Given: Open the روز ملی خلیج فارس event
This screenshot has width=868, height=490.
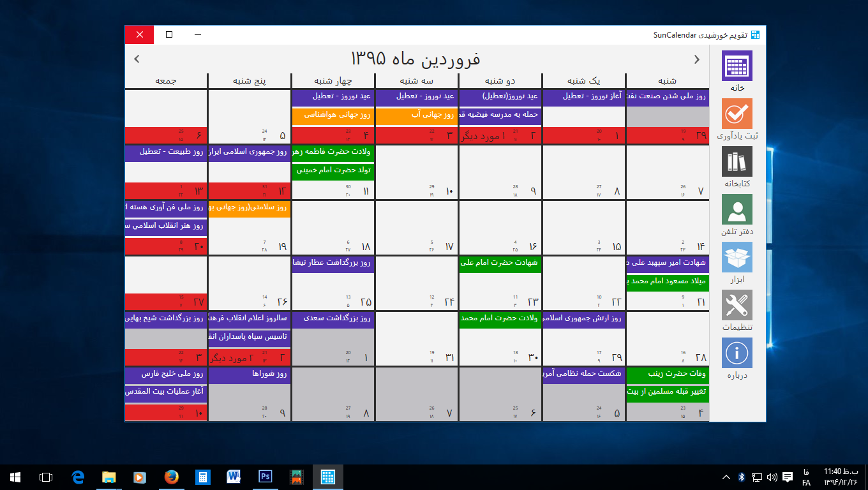Looking at the screenshot, I should click(165, 375).
